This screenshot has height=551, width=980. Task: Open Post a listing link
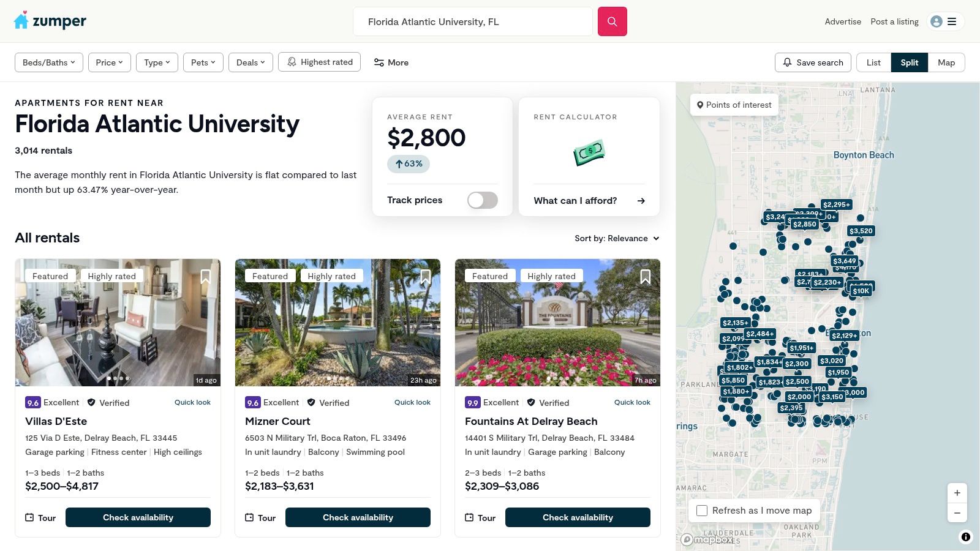pyautogui.click(x=895, y=21)
